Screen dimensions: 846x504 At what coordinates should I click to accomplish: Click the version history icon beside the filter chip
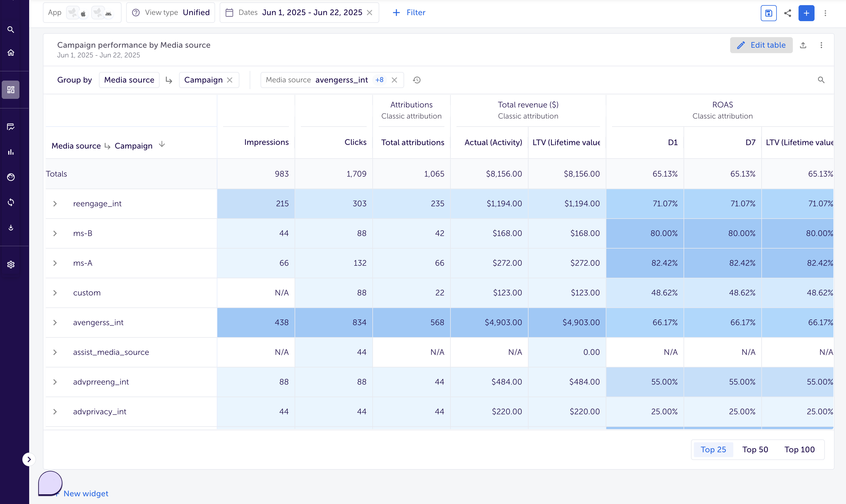[x=417, y=80]
